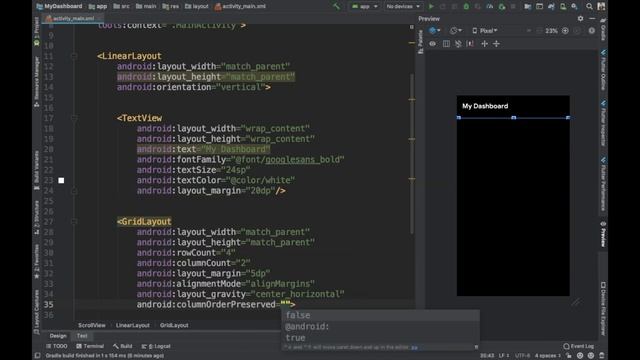Viewport: 640px width, 360px height.
Task: Open the Flutter Outline side tab
Action: (x=603, y=70)
